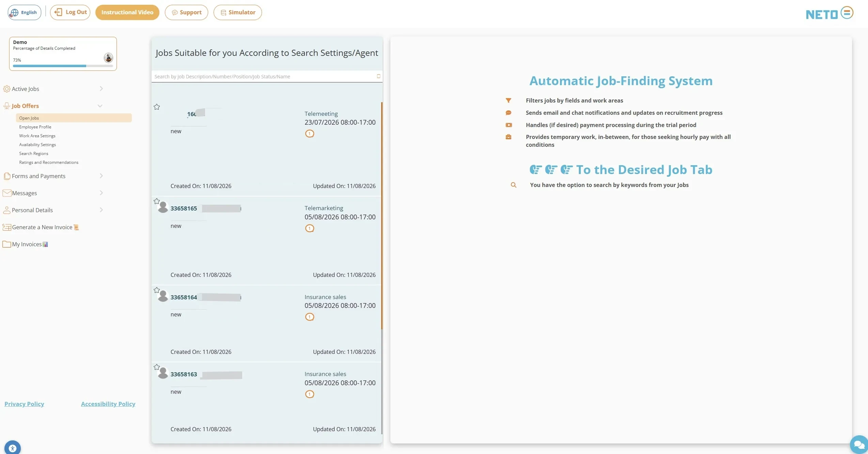Launch the Simulator
The height and width of the screenshot is (454, 868).
238,12
